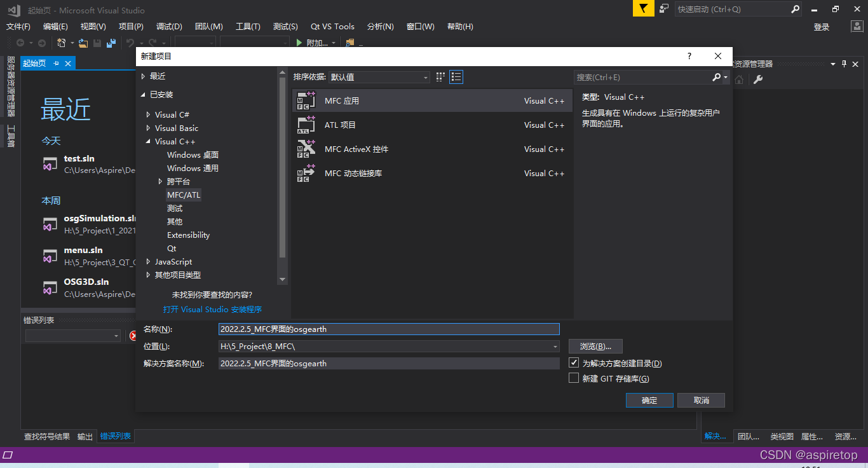The height and width of the screenshot is (468, 868).
Task: Click the save all toolbar icon
Action: pyautogui.click(x=111, y=43)
